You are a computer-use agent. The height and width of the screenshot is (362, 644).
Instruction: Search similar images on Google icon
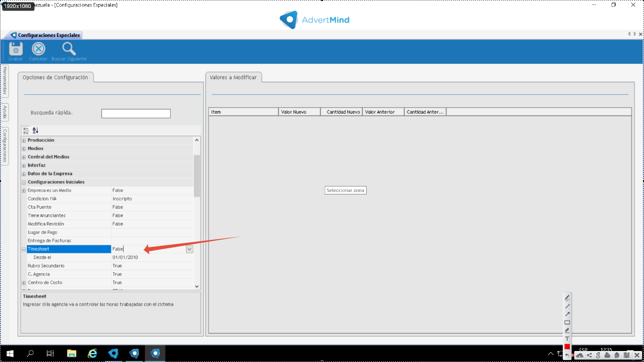pos(599,355)
